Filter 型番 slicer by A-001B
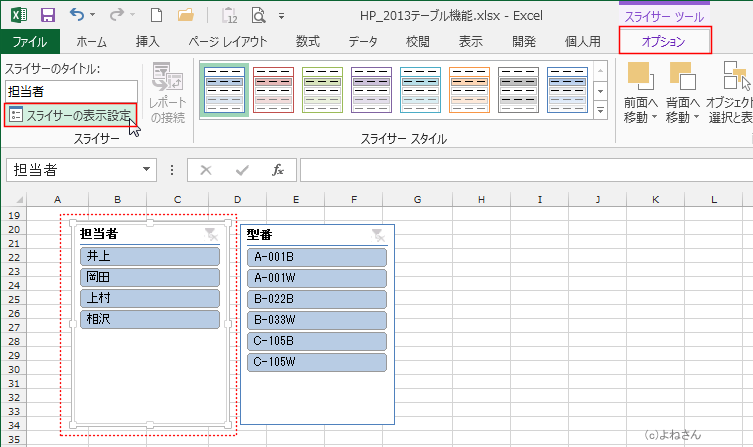 317,257
